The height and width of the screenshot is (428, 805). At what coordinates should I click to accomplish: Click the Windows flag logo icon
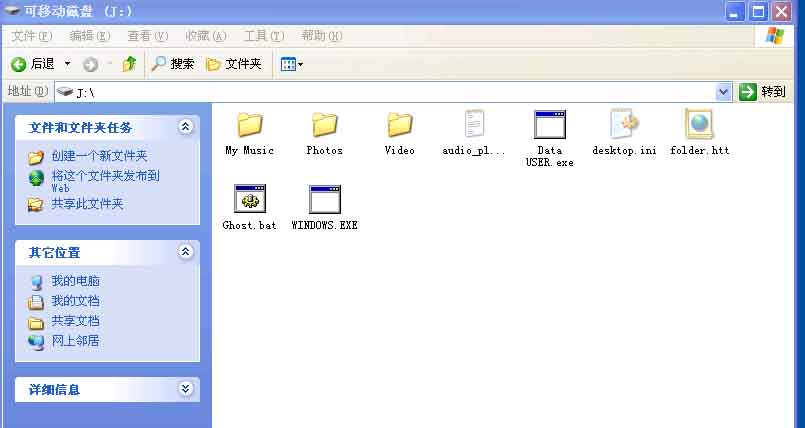[775, 36]
